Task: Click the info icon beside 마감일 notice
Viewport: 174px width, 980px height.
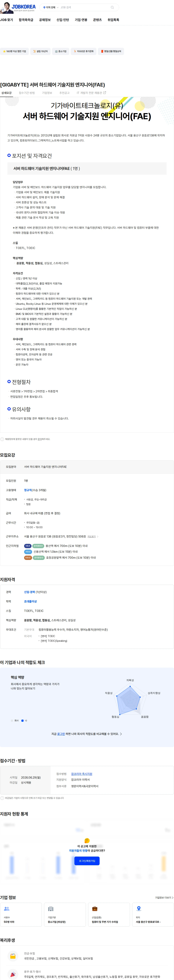Action: click(x=2, y=798)
